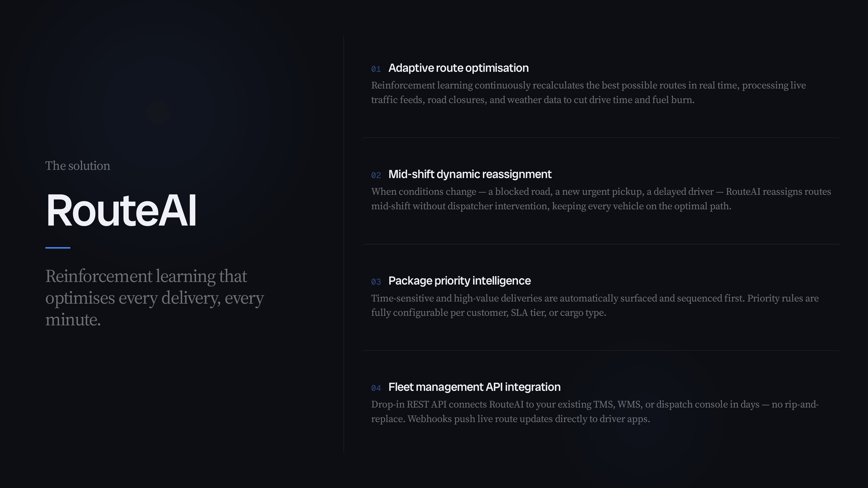Open Adaptive route optimisation heading
Viewport: 868px width, 488px height.
[459, 68]
